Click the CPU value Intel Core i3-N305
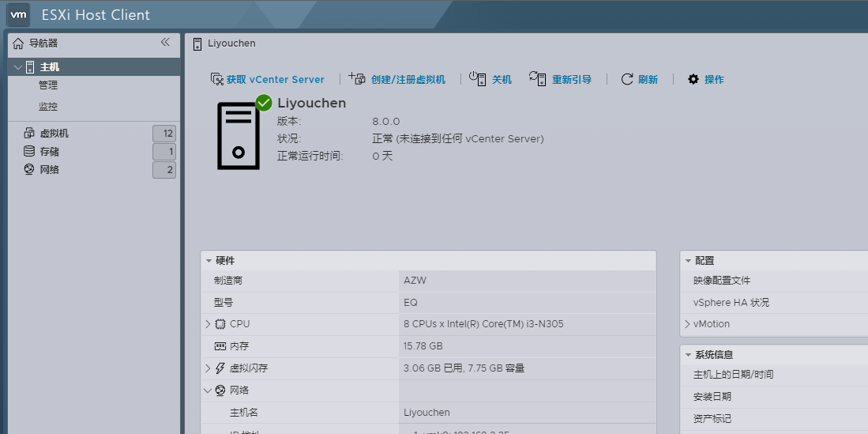The height and width of the screenshot is (434, 868). [x=484, y=324]
